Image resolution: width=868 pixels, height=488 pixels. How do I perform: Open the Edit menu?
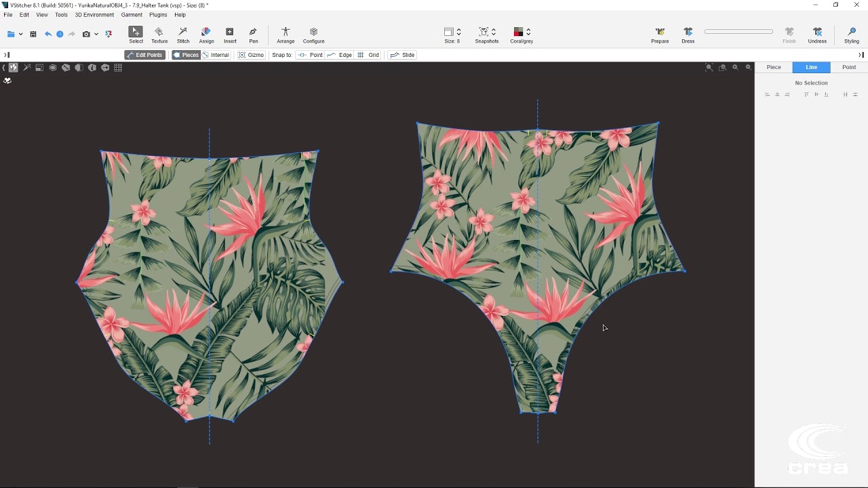[x=24, y=15]
